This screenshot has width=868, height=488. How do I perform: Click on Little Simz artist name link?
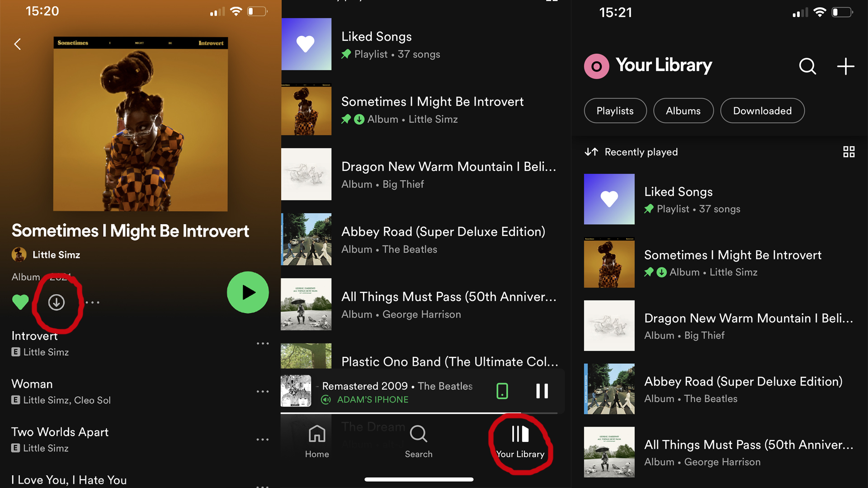tap(56, 254)
